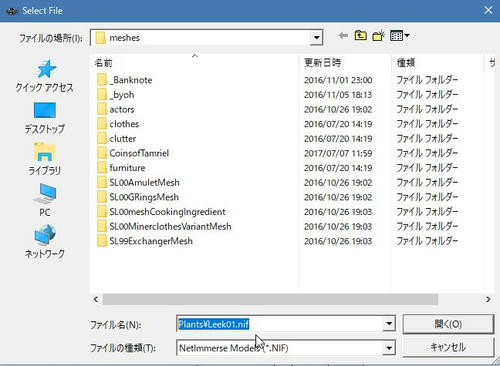Image resolution: width=500 pixels, height=366 pixels.
Task: Click the SL00MinerclothesVariantMesh folder icon
Action: [x=102, y=227]
